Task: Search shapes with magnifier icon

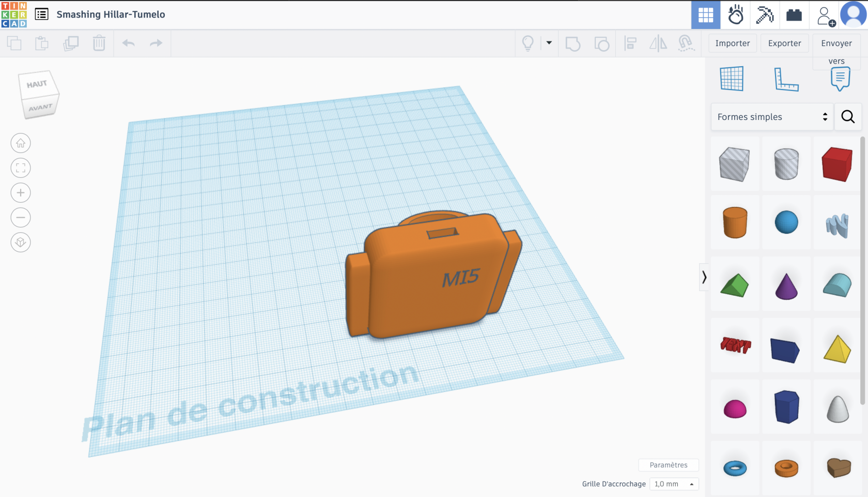Action: coord(848,117)
